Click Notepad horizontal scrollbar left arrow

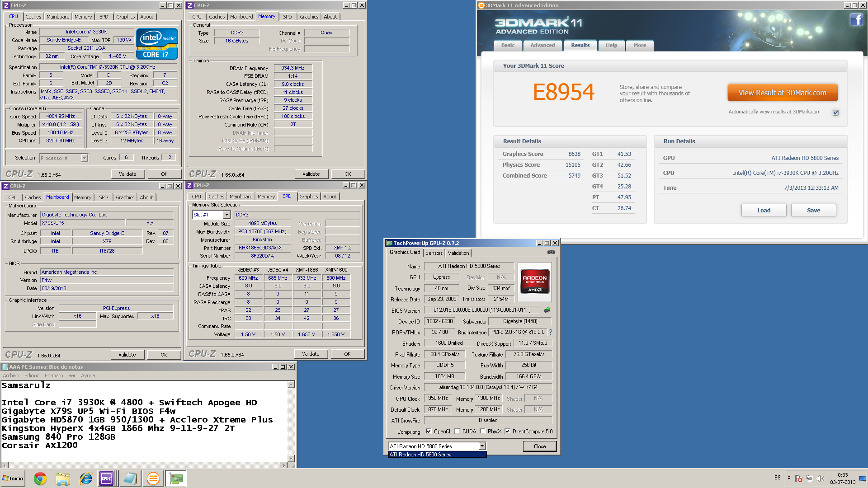tap(5, 465)
